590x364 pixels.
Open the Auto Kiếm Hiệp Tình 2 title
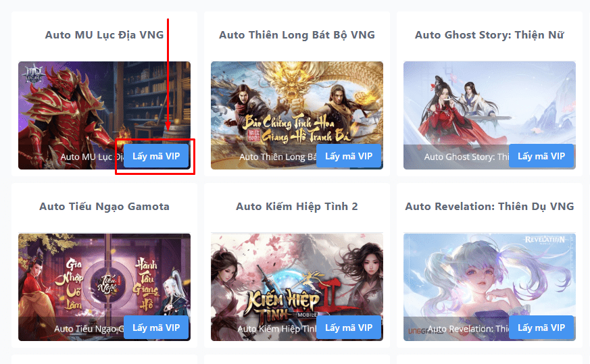[x=297, y=207]
